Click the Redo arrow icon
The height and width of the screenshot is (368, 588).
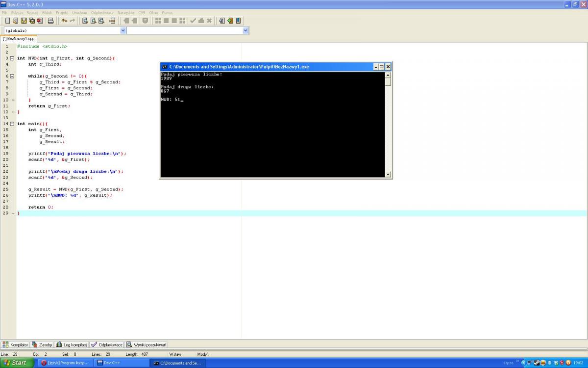click(x=73, y=21)
